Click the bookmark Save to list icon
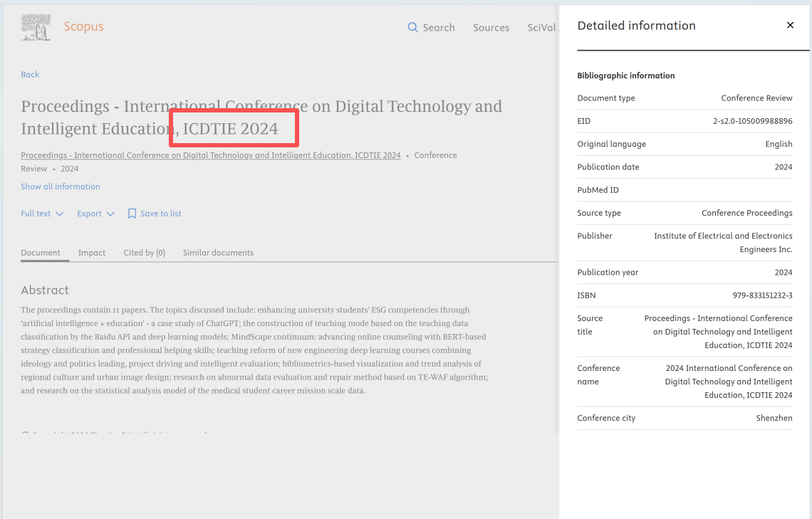812x519 pixels. (x=132, y=214)
